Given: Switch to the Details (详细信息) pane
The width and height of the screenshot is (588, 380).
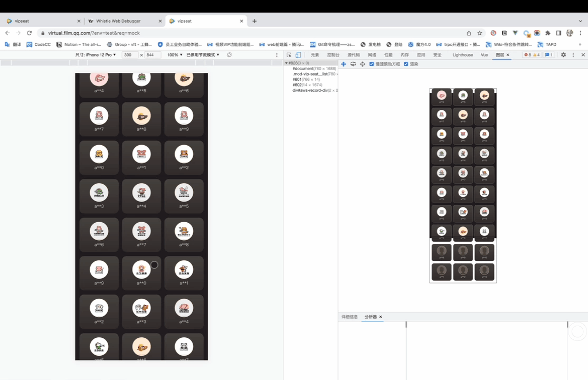Looking at the screenshot, I should tap(349, 317).
